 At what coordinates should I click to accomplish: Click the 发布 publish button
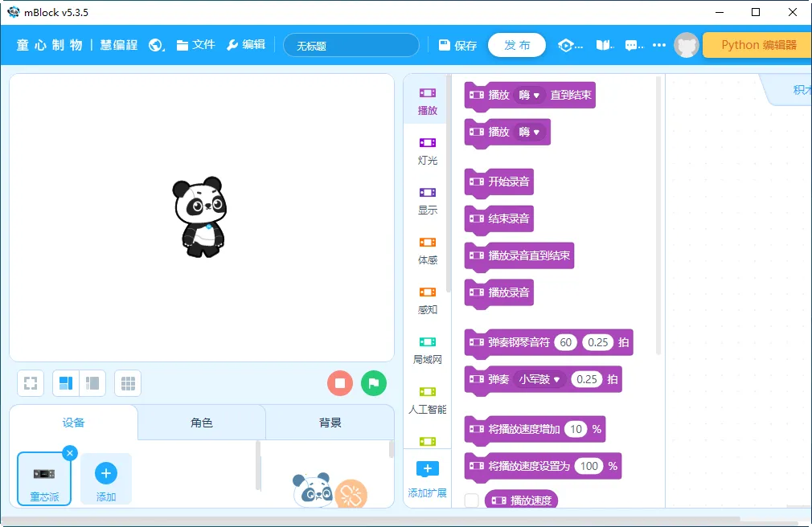tap(517, 45)
